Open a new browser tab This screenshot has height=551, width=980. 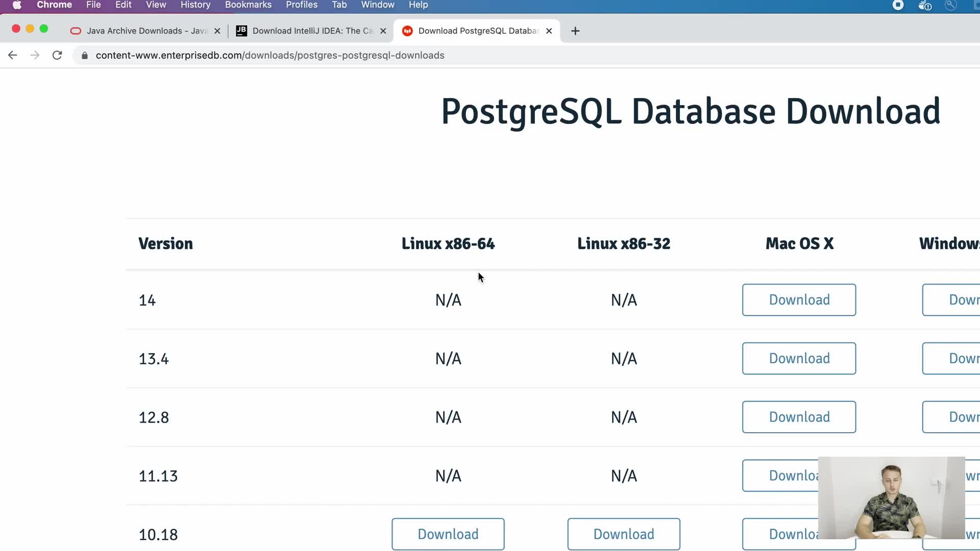[575, 31]
